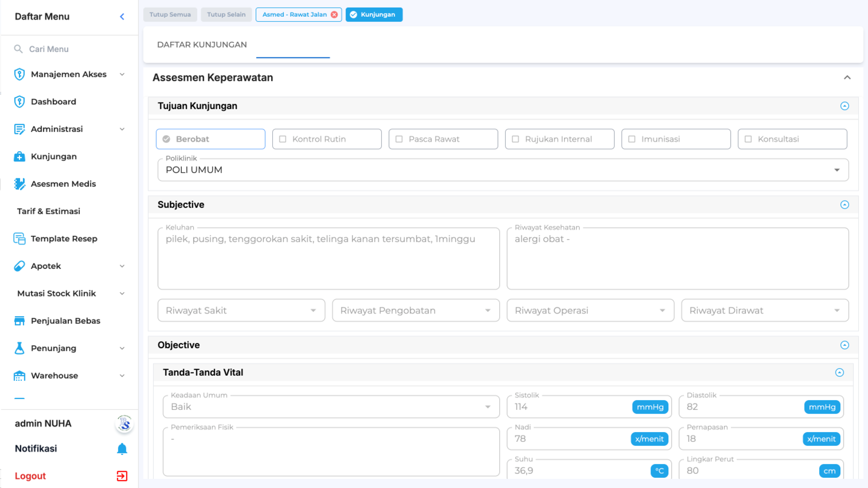Check the Imunisasi checkbox
This screenshot has height=488, width=868.
tap(632, 139)
